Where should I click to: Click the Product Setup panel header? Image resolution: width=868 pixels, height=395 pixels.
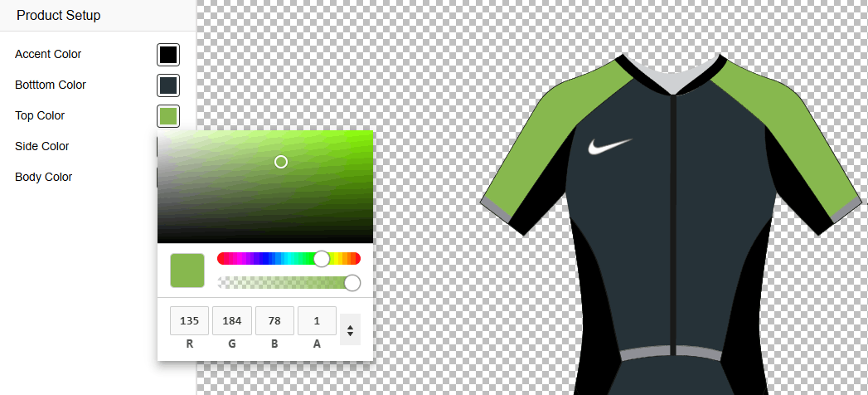59,16
